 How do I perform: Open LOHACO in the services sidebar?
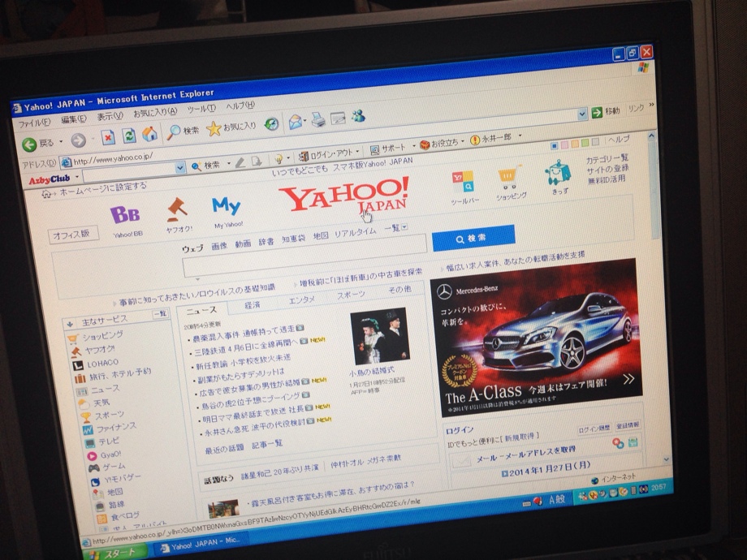(102, 364)
